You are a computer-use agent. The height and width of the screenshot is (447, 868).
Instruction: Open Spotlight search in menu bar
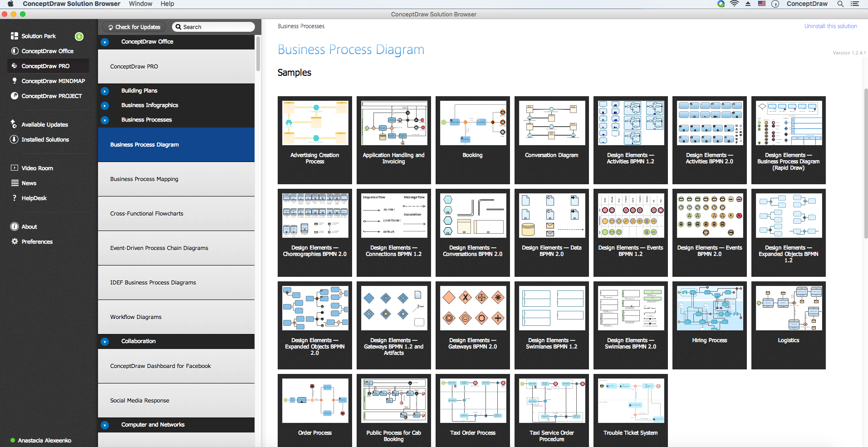pyautogui.click(x=840, y=4)
